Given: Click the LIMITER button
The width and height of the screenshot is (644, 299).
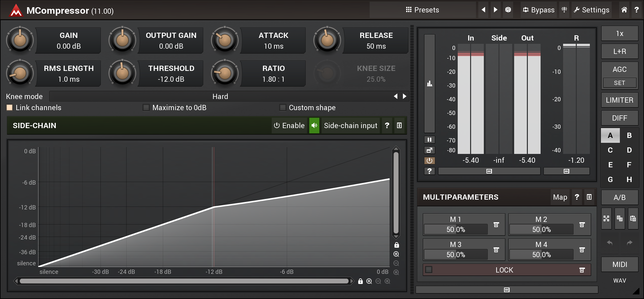Looking at the screenshot, I should [x=620, y=100].
